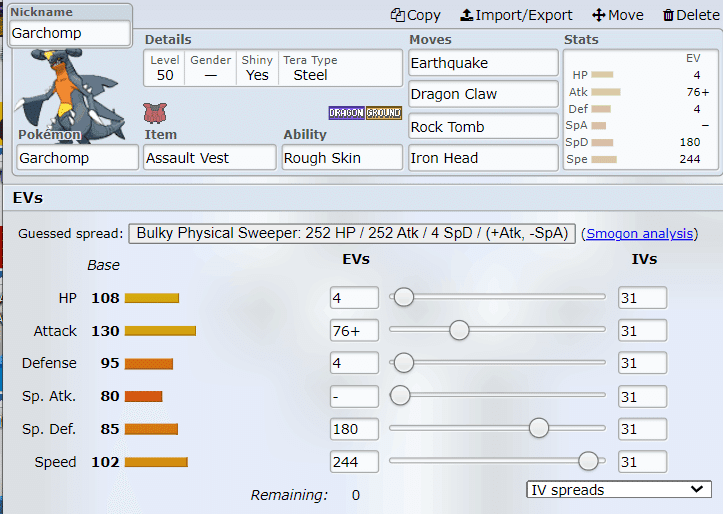Click the Attack EV input box
This screenshot has width=723, height=514.
point(354,331)
